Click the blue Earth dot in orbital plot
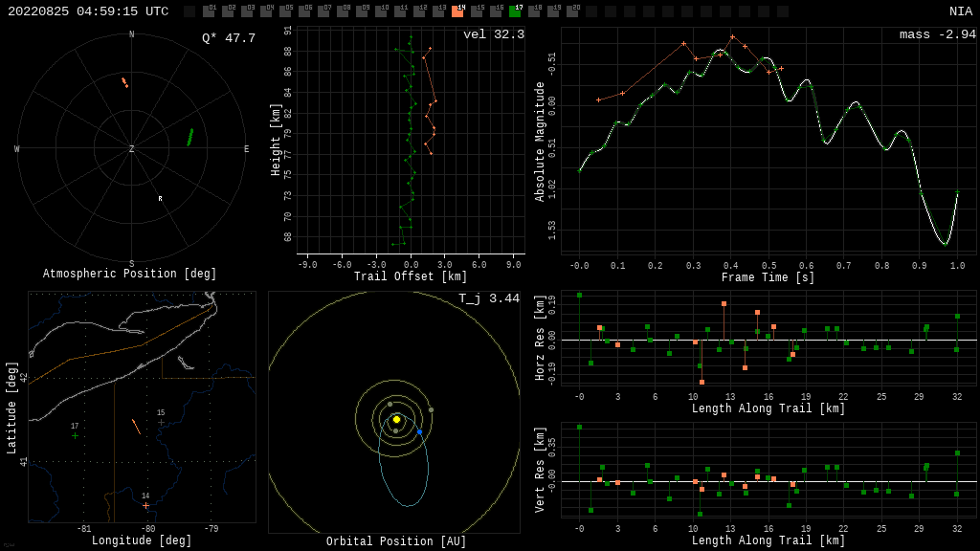 (x=419, y=431)
